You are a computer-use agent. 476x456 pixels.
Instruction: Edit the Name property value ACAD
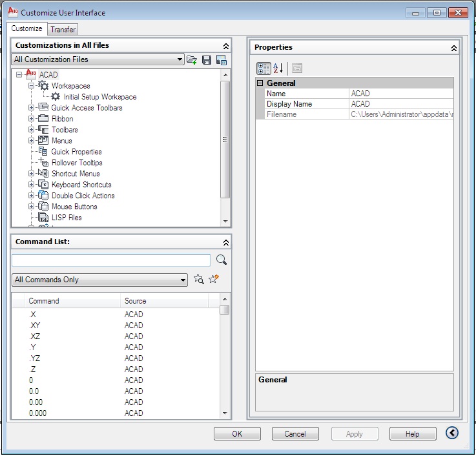click(401, 94)
